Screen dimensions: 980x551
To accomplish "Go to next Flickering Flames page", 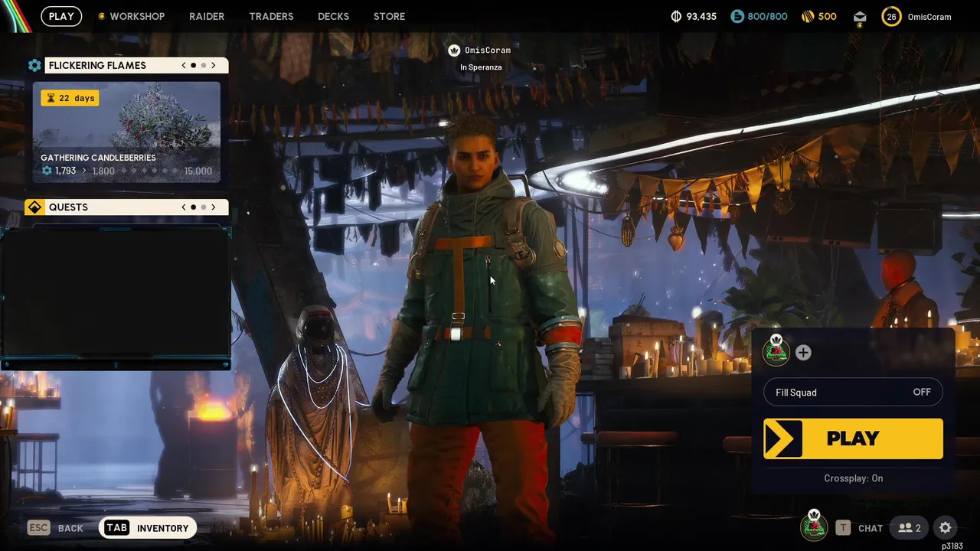I will click(x=214, y=66).
